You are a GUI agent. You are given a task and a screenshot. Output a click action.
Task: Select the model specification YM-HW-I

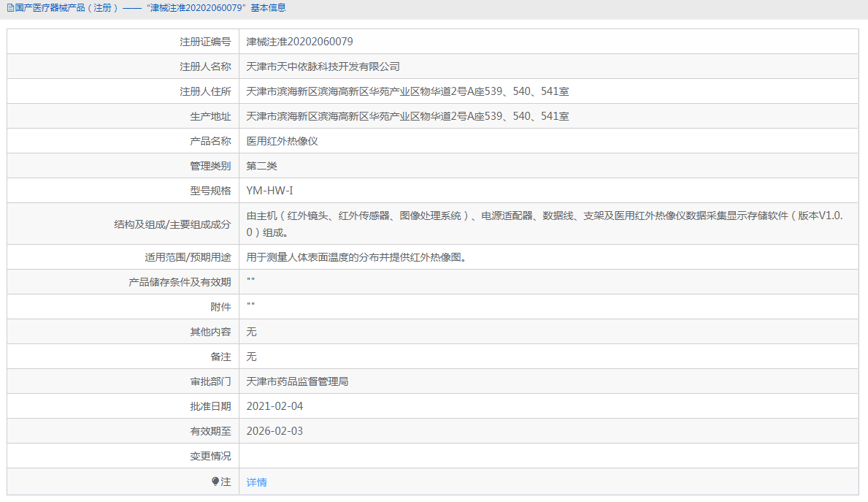pos(269,190)
